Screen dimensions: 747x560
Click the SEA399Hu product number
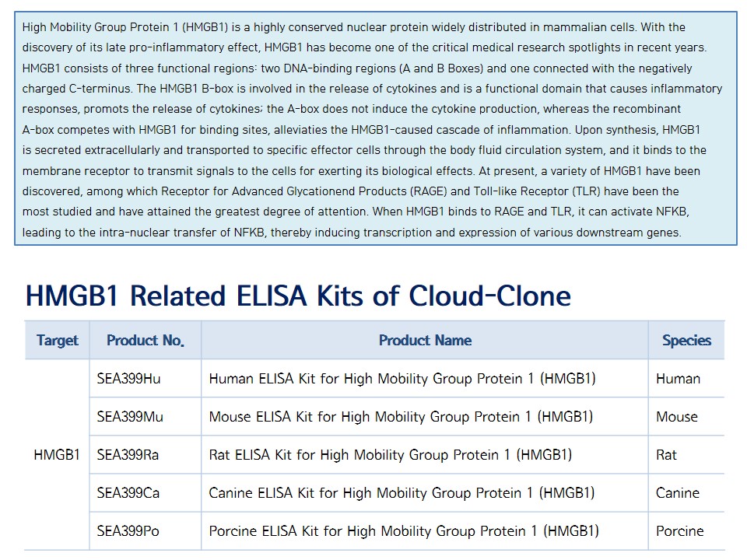pyautogui.click(x=128, y=379)
